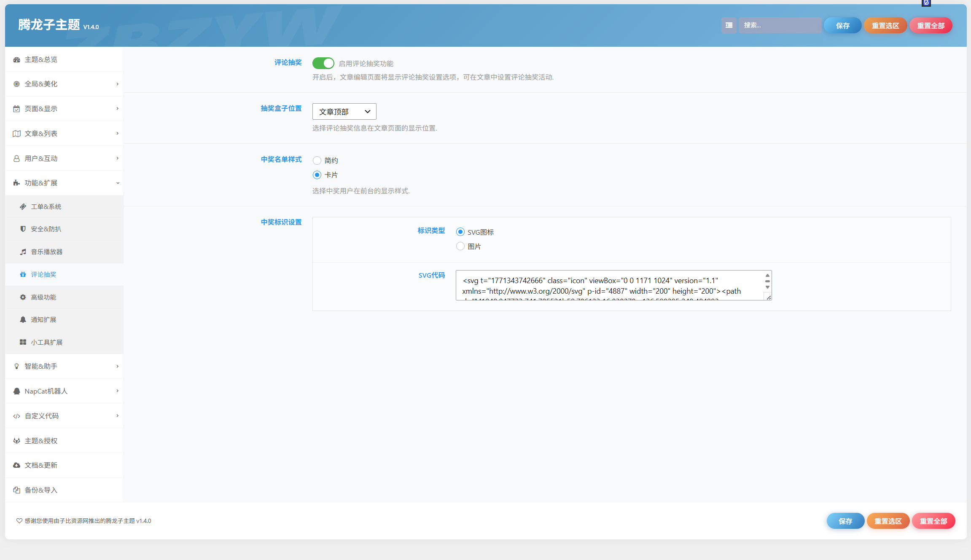Click the calendar icon beside 页面&显示

click(16, 109)
